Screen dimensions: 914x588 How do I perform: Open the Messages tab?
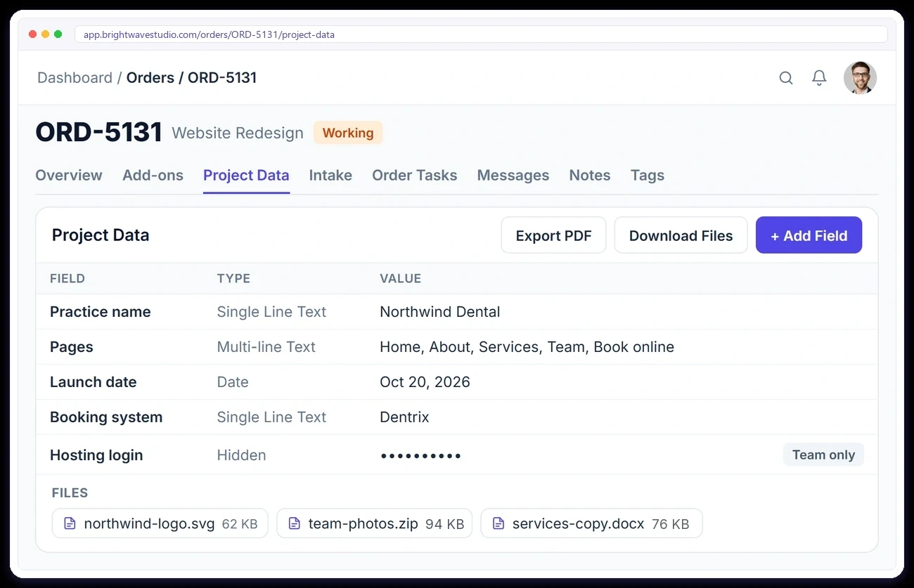[x=513, y=176]
